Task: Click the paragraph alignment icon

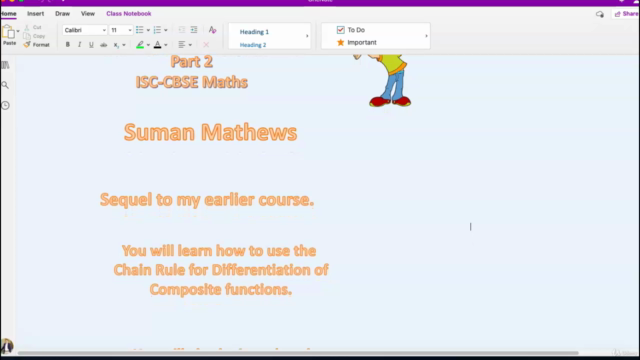Action: [182, 45]
